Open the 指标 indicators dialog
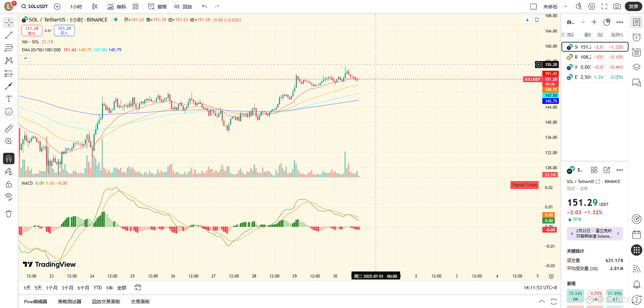 pyautogui.click(x=117, y=6)
